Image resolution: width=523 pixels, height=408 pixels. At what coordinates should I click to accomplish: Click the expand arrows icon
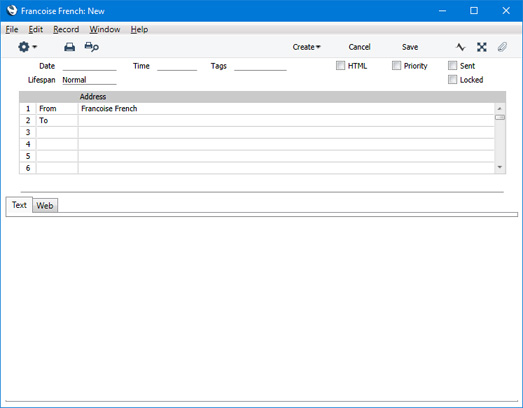[x=481, y=47]
